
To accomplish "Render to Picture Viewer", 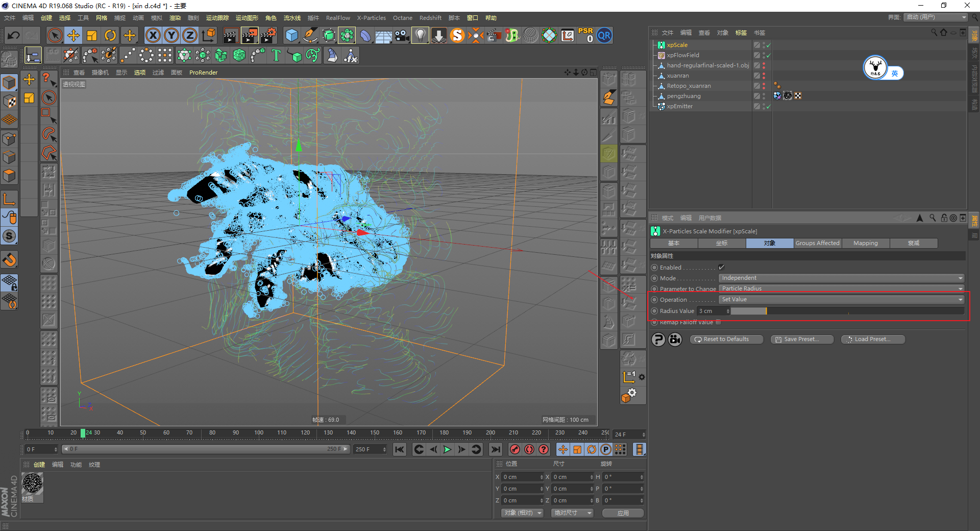I will pyautogui.click(x=250, y=35).
